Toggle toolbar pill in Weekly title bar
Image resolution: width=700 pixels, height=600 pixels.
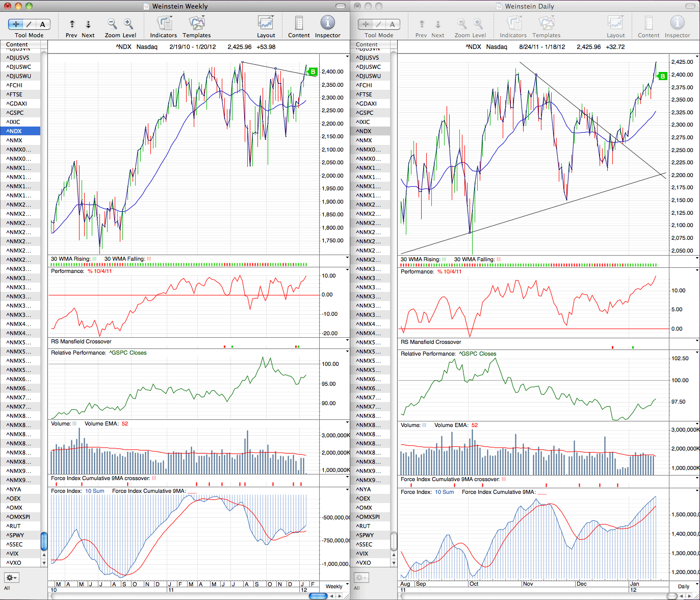click(342, 6)
